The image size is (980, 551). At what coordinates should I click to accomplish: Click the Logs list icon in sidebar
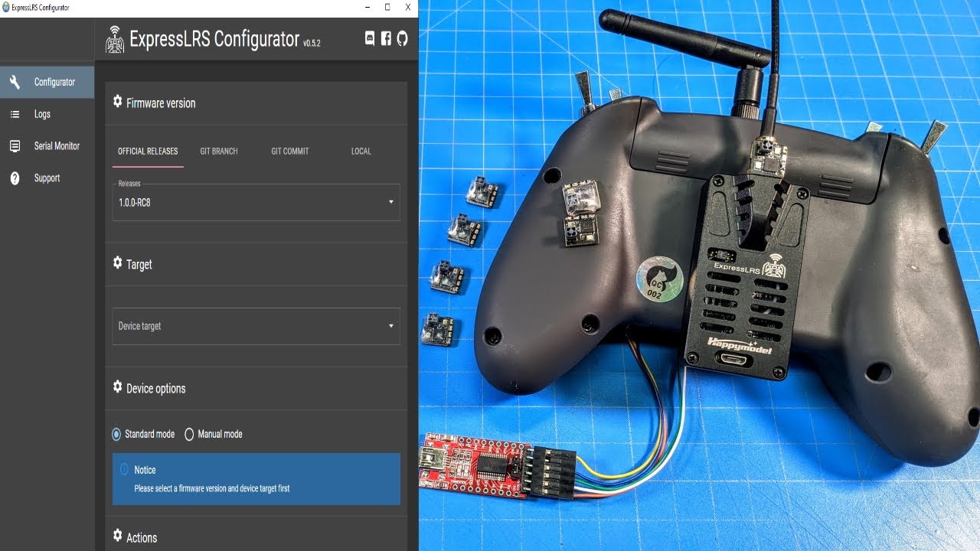point(15,114)
